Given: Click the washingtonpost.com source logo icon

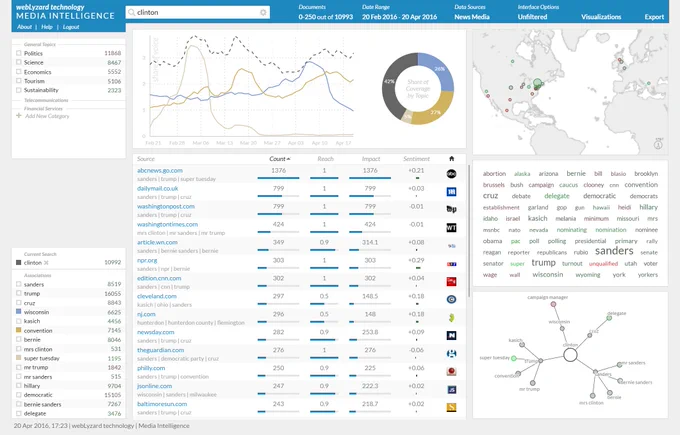Looking at the screenshot, I should pos(451,209).
